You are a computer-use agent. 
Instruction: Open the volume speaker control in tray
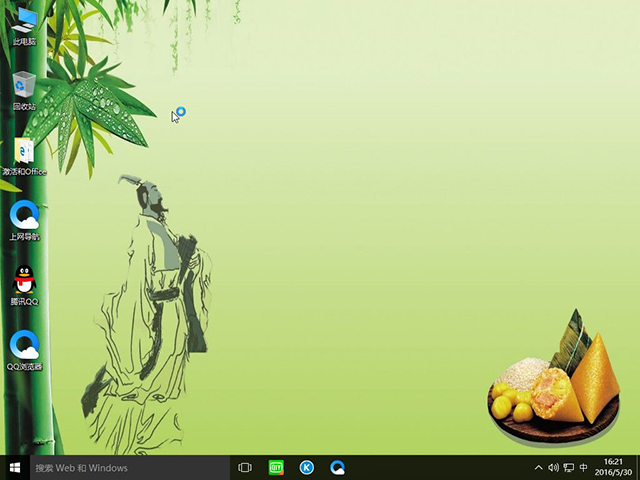pos(553,467)
